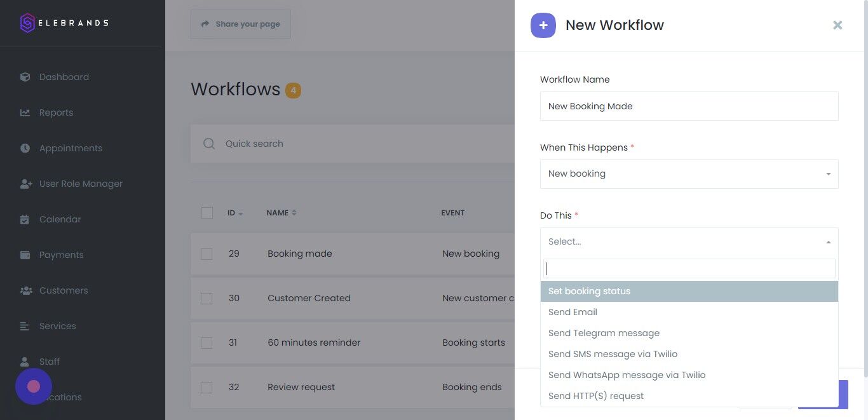The image size is (868, 420).
Task: Open Reports from sidebar
Action: (56, 112)
